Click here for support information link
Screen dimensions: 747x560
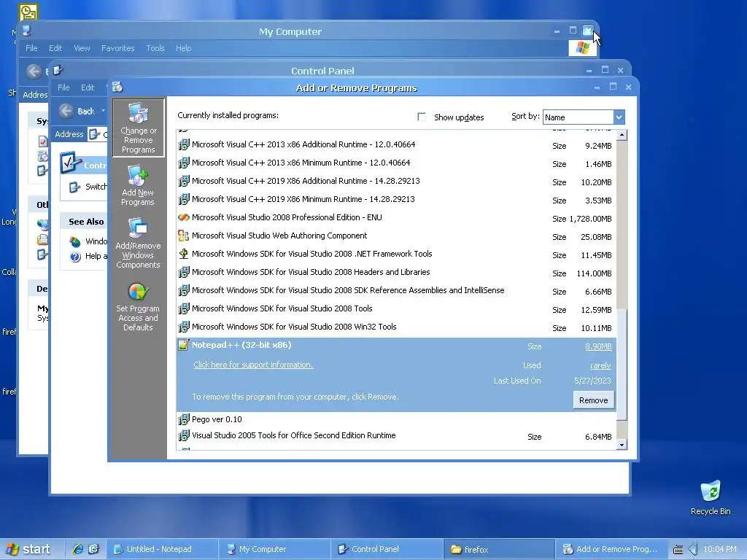coord(253,365)
